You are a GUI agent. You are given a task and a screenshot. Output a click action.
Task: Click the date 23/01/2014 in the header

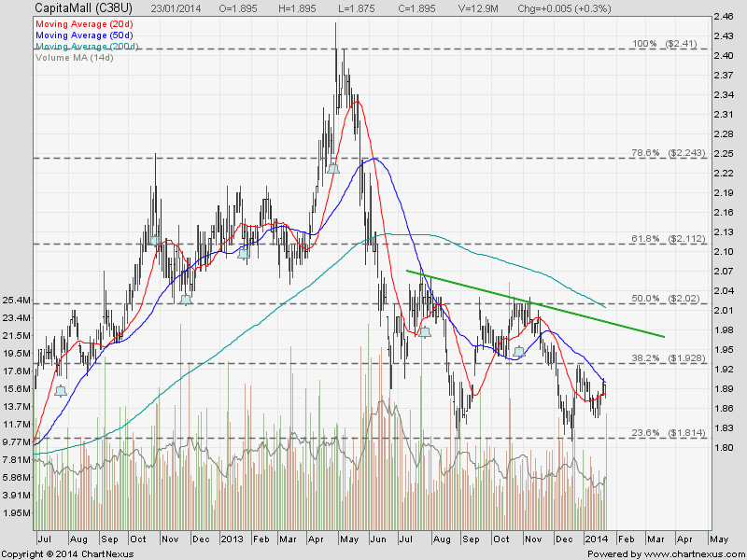pyautogui.click(x=176, y=8)
